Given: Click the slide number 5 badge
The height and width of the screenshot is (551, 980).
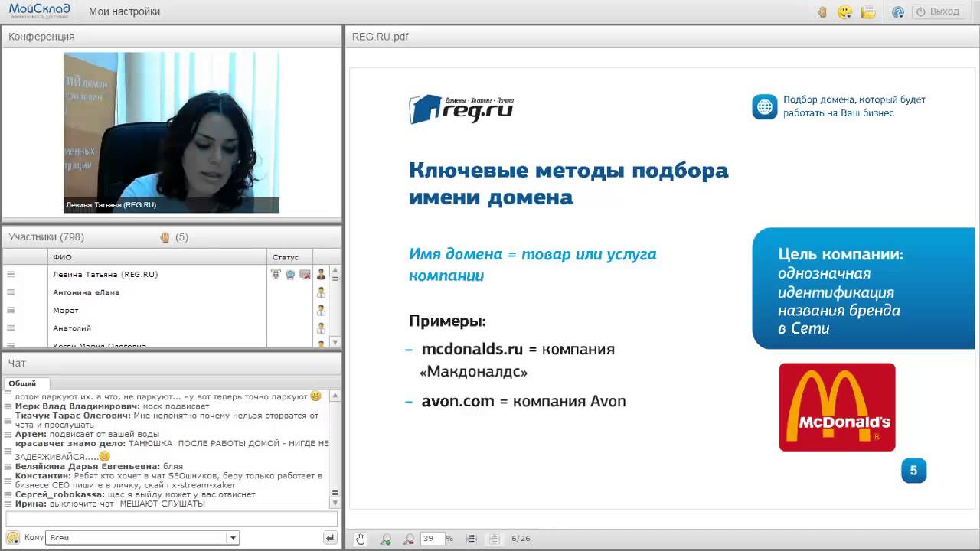Looking at the screenshot, I should coord(913,471).
